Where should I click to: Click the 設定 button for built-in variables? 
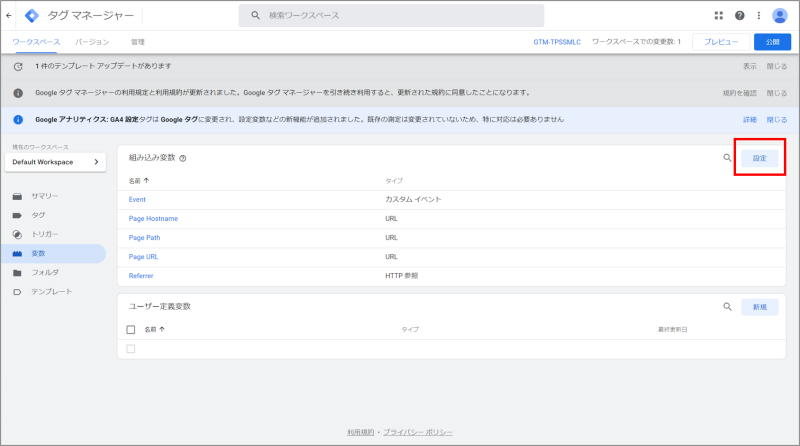(760, 158)
